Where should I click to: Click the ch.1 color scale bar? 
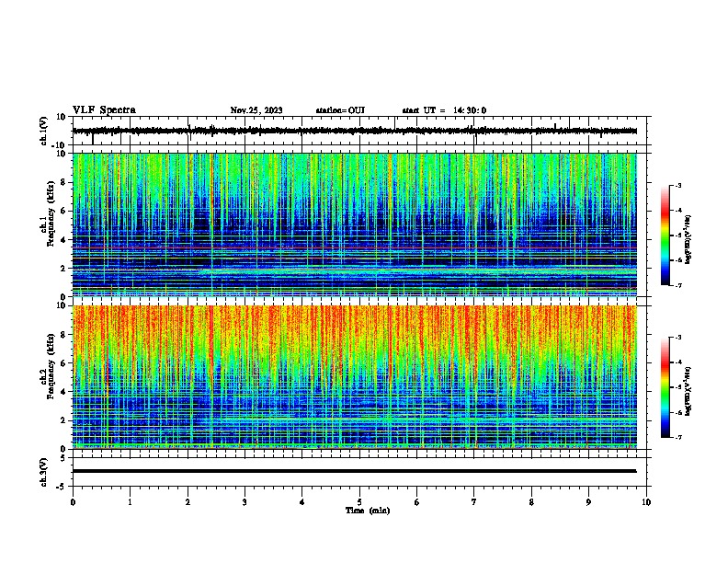click(665, 236)
